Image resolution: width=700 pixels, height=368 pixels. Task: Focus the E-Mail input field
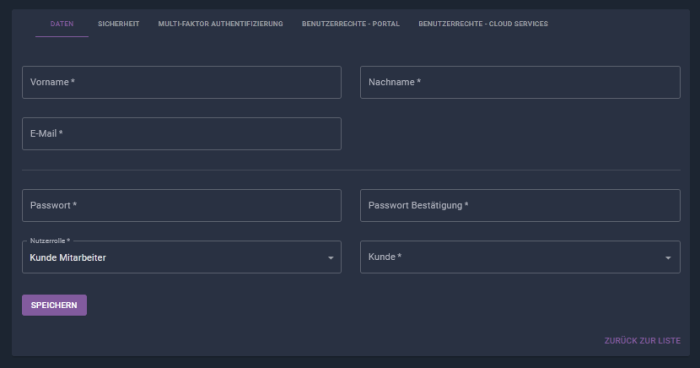[182, 134]
